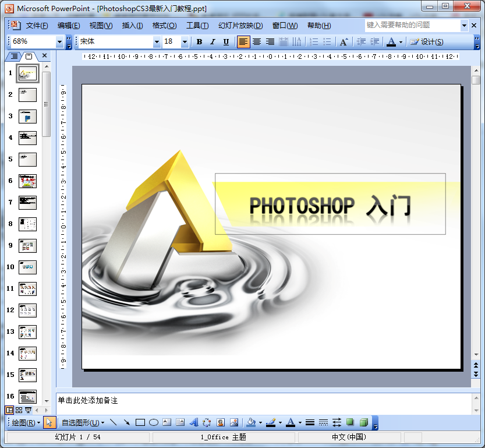The width and height of the screenshot is (485, 448).
Task: Click the increase indent icon
Action: pyautogui.click(x=374, y=41)
